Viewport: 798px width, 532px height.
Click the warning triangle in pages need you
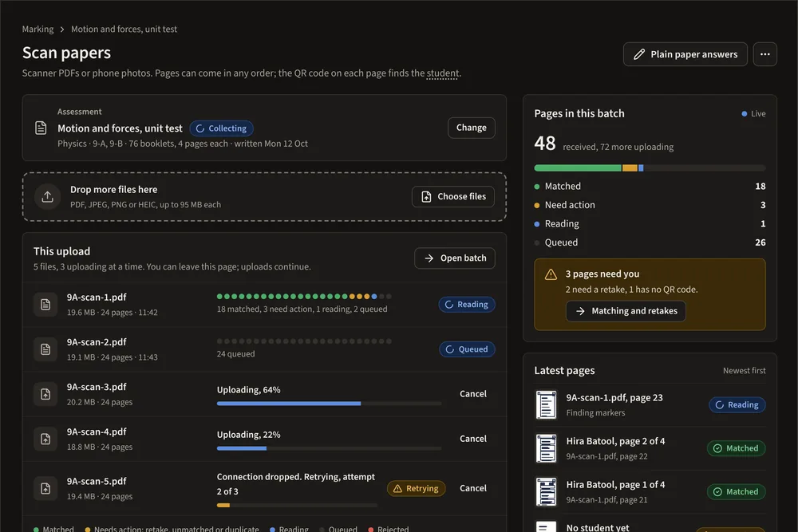[551, 274]
